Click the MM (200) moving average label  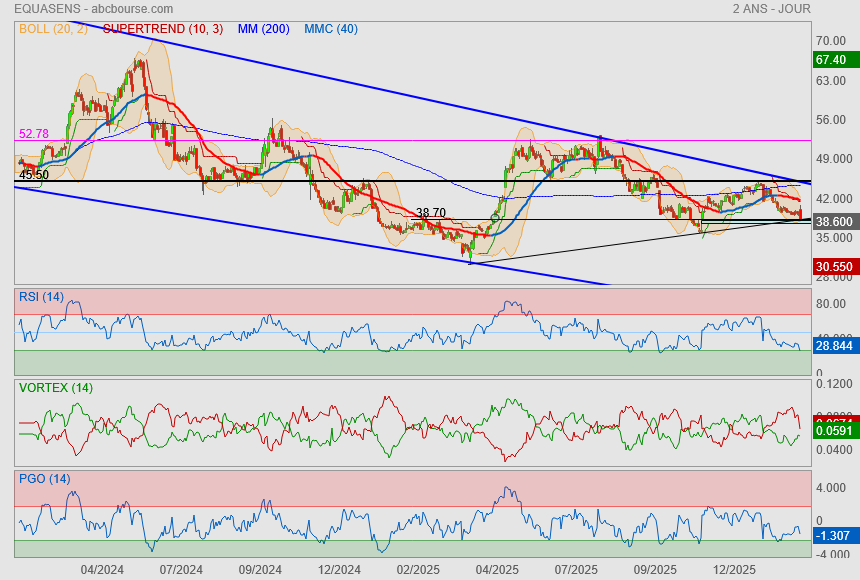[x=263, y=29]
